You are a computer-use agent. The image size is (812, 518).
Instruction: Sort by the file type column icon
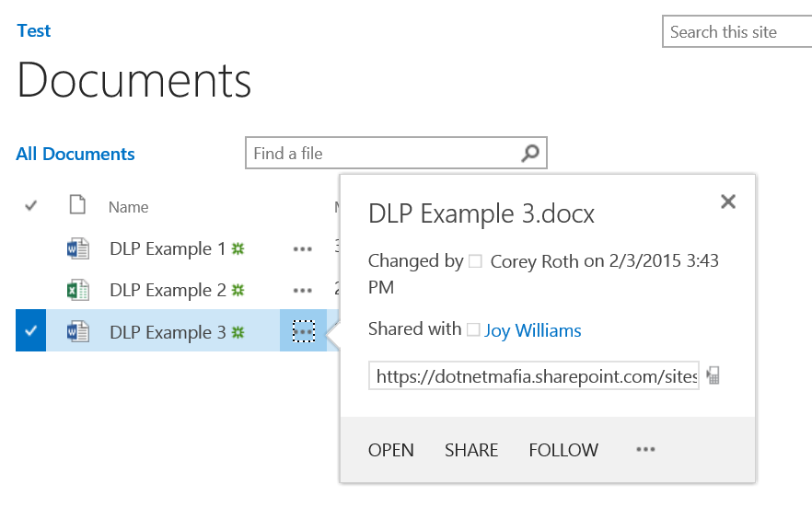tap(77, 204)
